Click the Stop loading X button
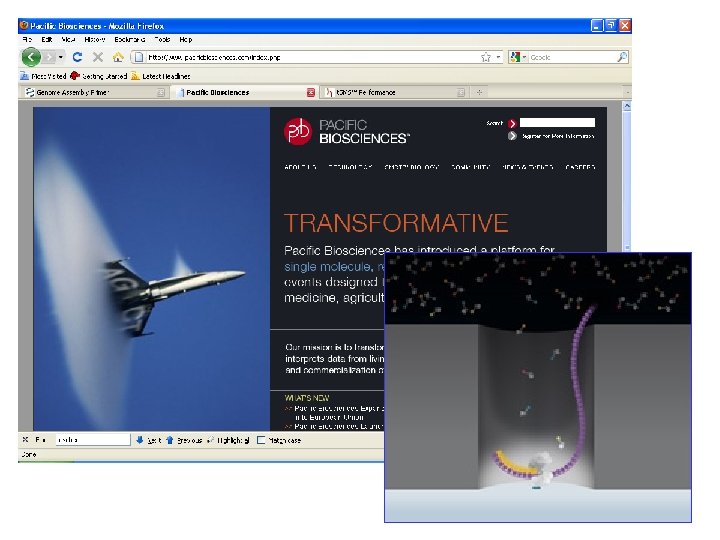 pos(97,57)
